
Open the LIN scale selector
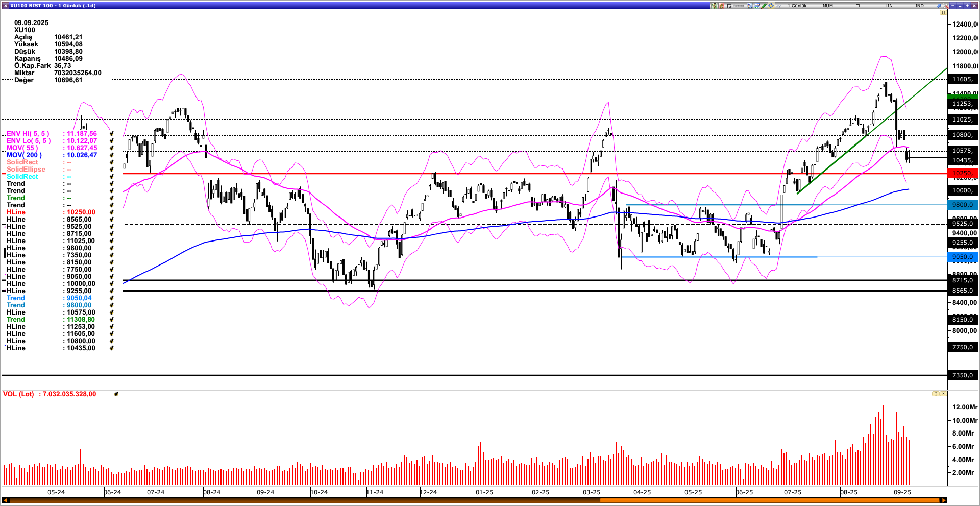click(x=889, y=6)
